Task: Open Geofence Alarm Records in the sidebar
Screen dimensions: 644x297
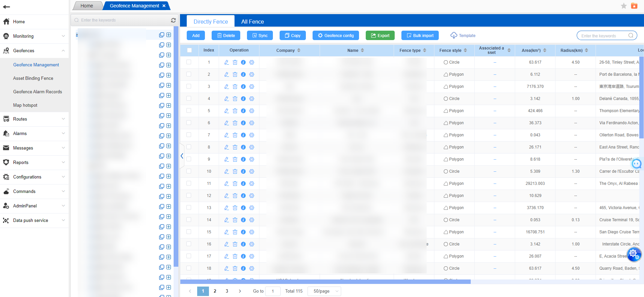Action: point(37,92)
